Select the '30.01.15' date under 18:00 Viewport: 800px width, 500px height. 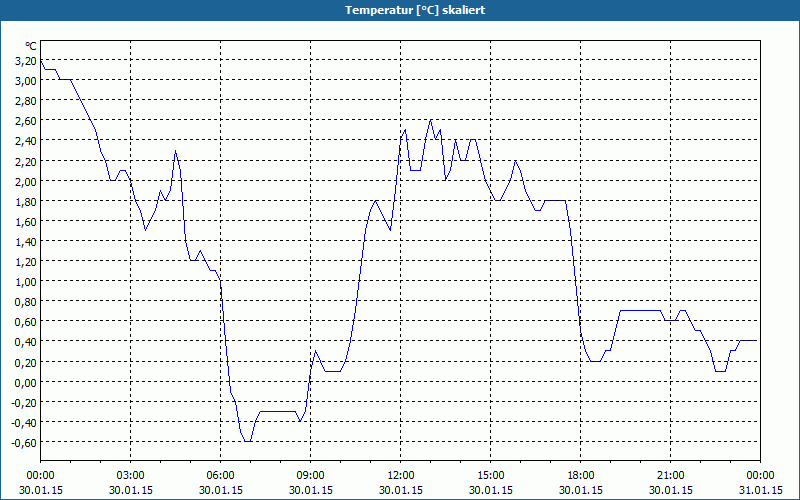click(x=581, y=490)
